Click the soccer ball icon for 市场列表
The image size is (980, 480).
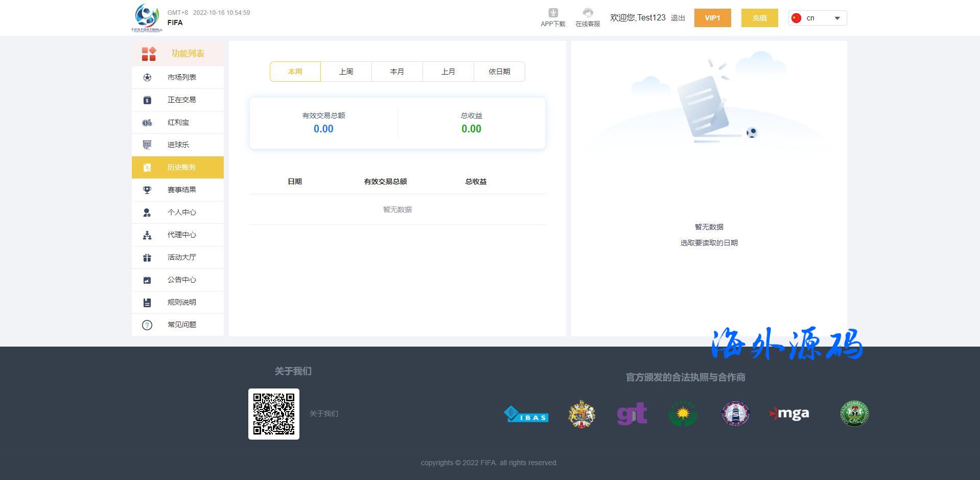(x=147, y=78)
